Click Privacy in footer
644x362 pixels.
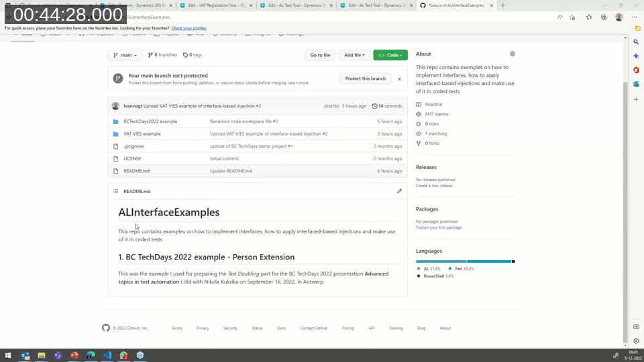[203, 328]
